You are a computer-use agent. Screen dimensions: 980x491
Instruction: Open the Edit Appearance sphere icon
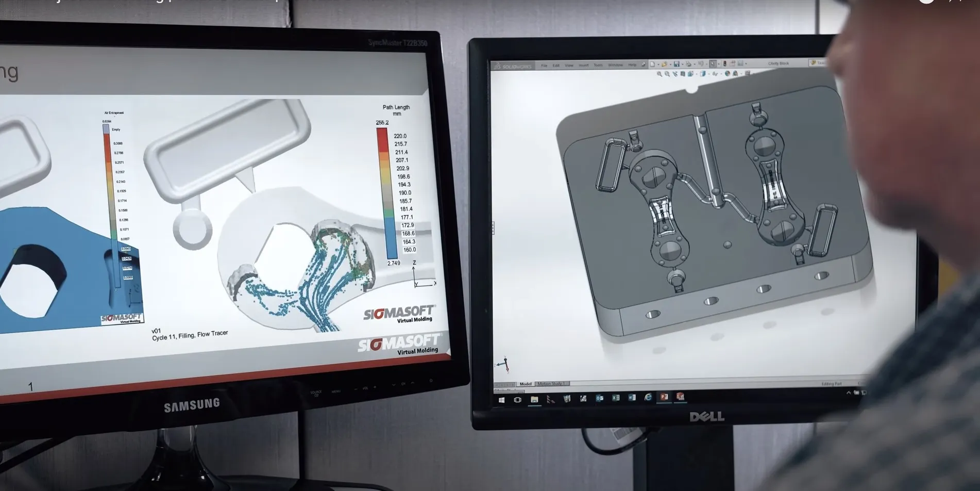(728, 74)
